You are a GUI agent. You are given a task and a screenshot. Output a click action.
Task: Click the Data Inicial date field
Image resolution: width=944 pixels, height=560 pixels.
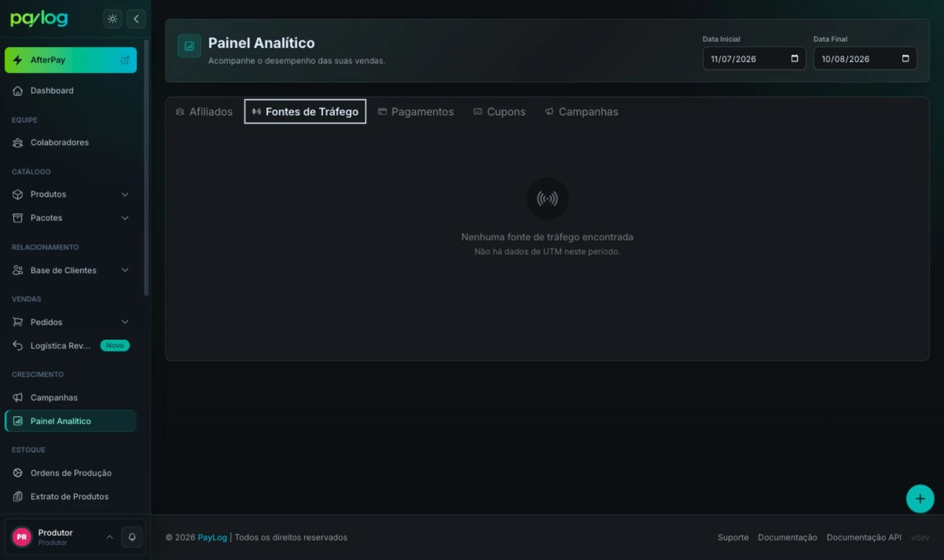(x=754, y=59)
